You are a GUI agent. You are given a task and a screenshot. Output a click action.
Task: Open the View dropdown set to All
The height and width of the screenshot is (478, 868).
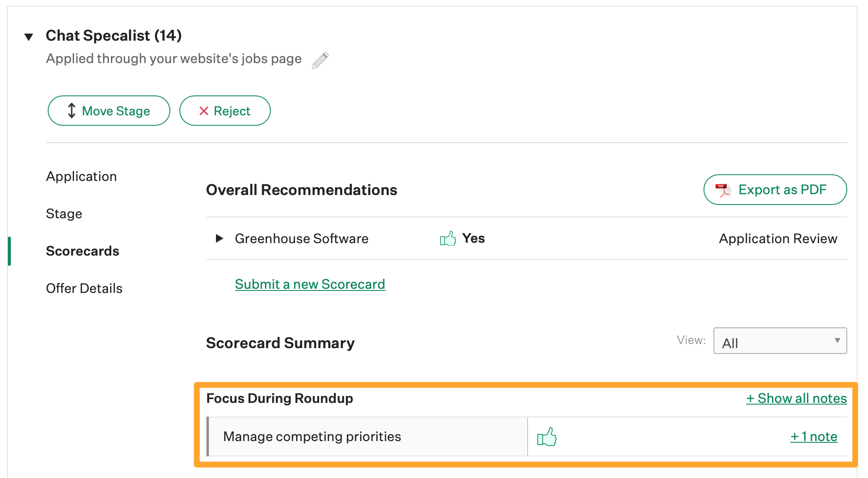point(780,341)
